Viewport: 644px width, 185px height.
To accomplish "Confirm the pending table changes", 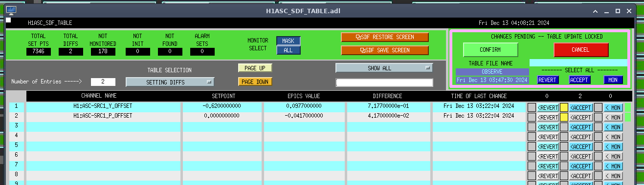I will coord(490,50).
